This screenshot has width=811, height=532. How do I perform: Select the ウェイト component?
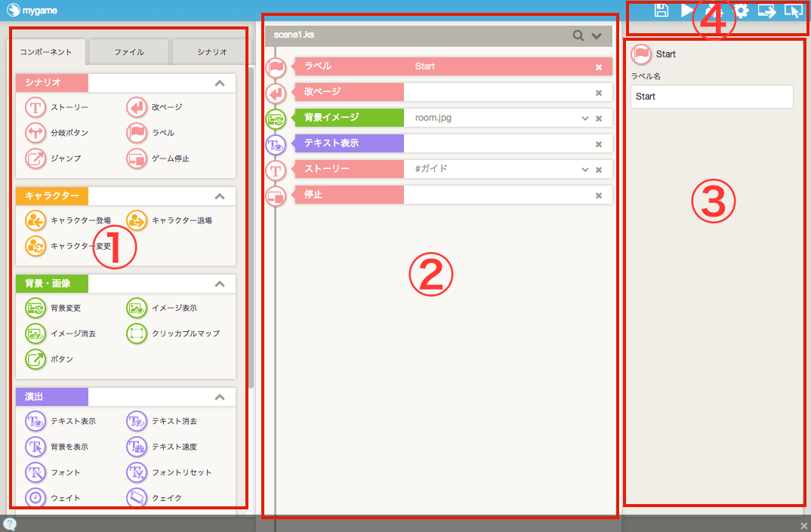pyautogui.click(x=35, y=498)
